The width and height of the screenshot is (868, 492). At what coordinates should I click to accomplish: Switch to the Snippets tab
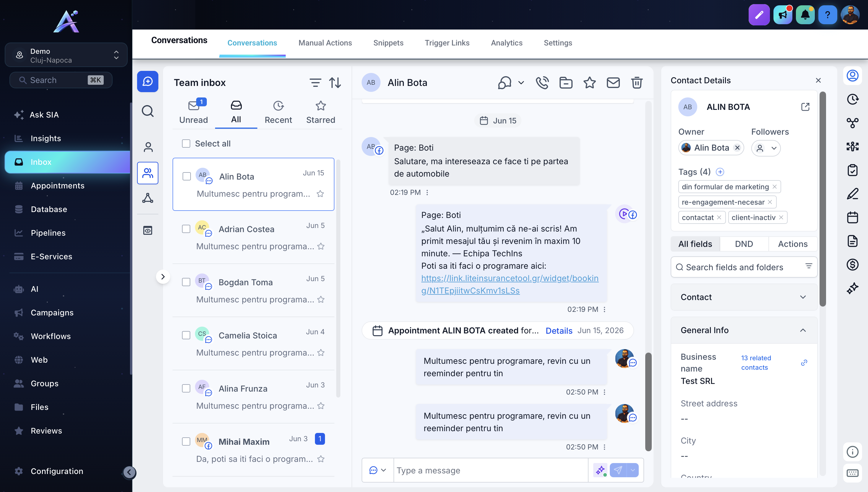[388, 43]
